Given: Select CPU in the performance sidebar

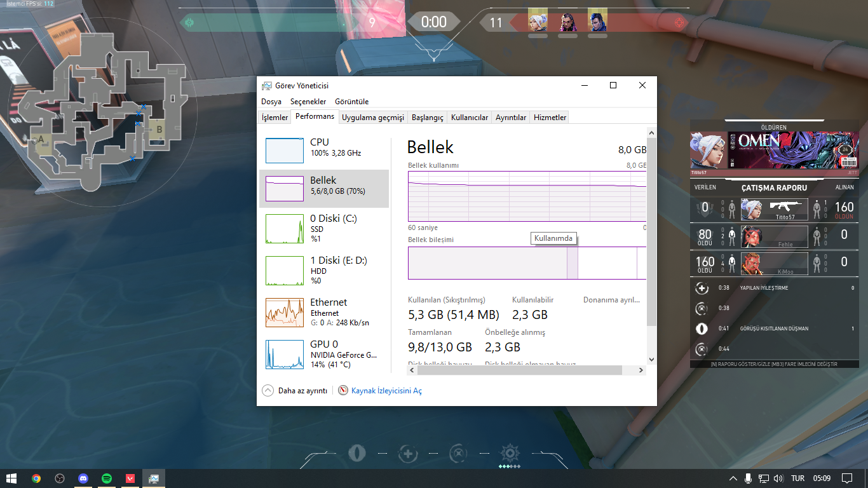Looking at the screenshot, I should [x=324, y=151].
